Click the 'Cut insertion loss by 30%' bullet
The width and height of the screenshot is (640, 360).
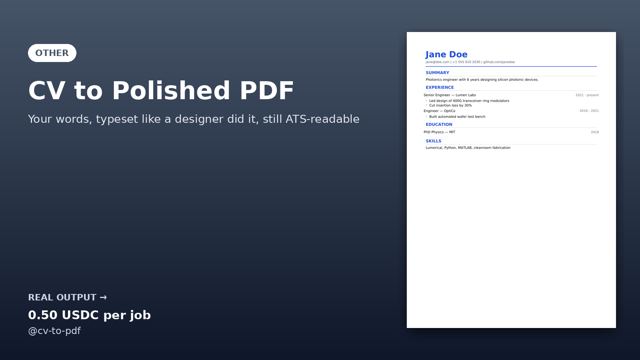point(450,105)
